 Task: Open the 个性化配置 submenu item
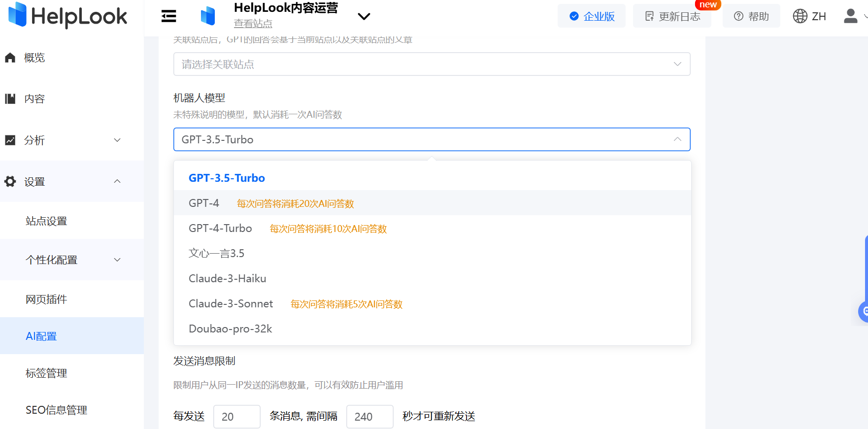52,260
